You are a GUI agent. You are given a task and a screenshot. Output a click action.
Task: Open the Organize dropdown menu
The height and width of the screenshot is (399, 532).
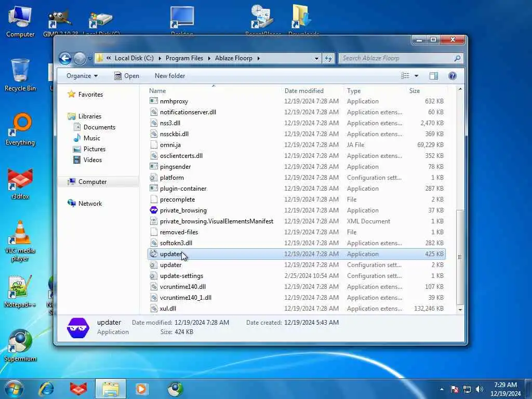[82, 76]
